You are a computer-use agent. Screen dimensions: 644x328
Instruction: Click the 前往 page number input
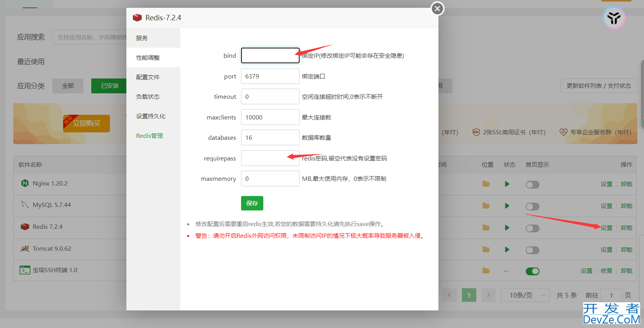pos(612,295)
